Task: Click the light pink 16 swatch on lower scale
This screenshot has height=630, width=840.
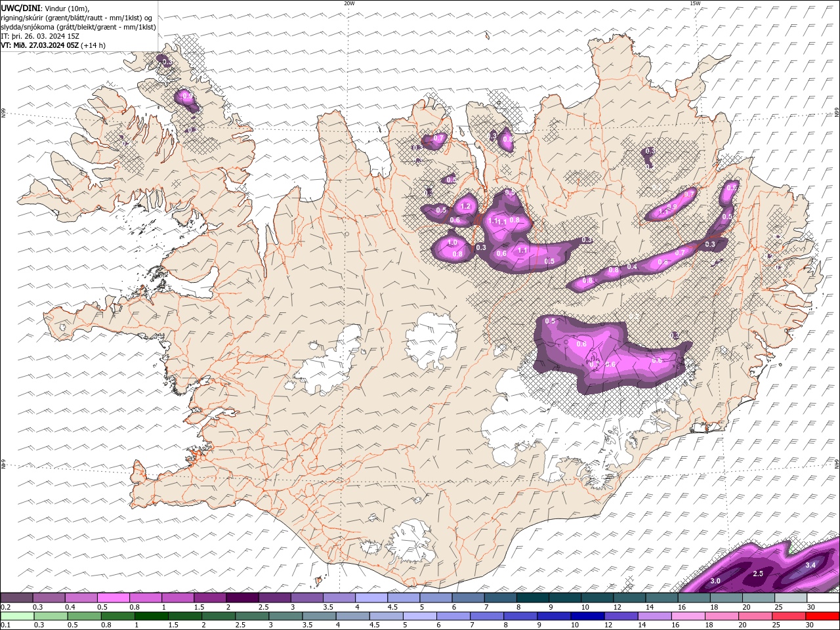Action: [x=688, y=616]
